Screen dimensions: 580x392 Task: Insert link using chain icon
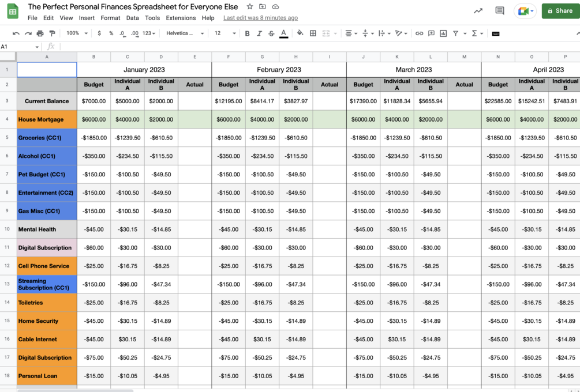[419, 33]
